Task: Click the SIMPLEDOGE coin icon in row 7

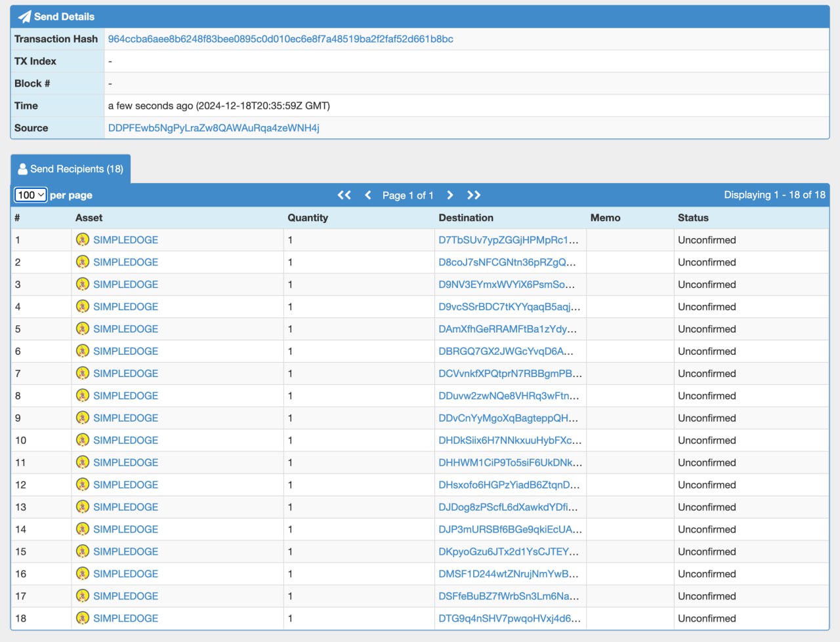Action: [83, 374]
